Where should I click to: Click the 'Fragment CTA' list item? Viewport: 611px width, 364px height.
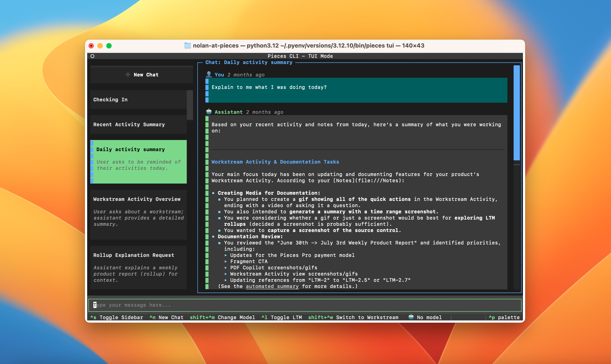coord(249,262)
